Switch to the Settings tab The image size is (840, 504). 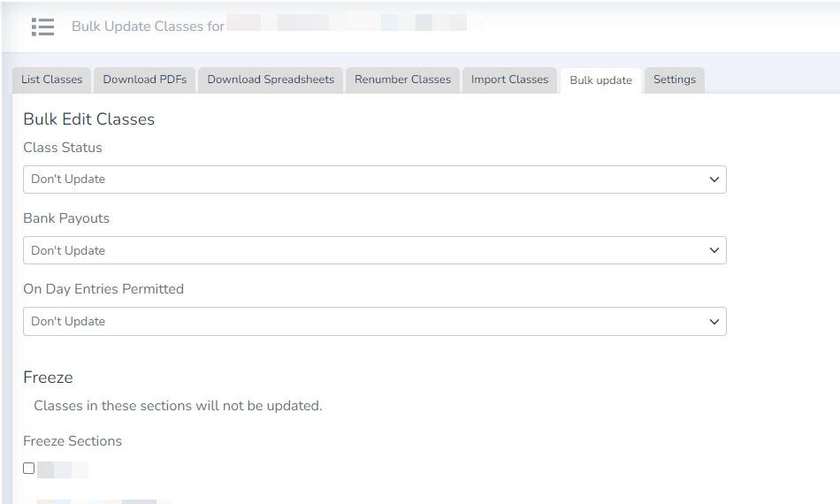click(x=674, y=80)
